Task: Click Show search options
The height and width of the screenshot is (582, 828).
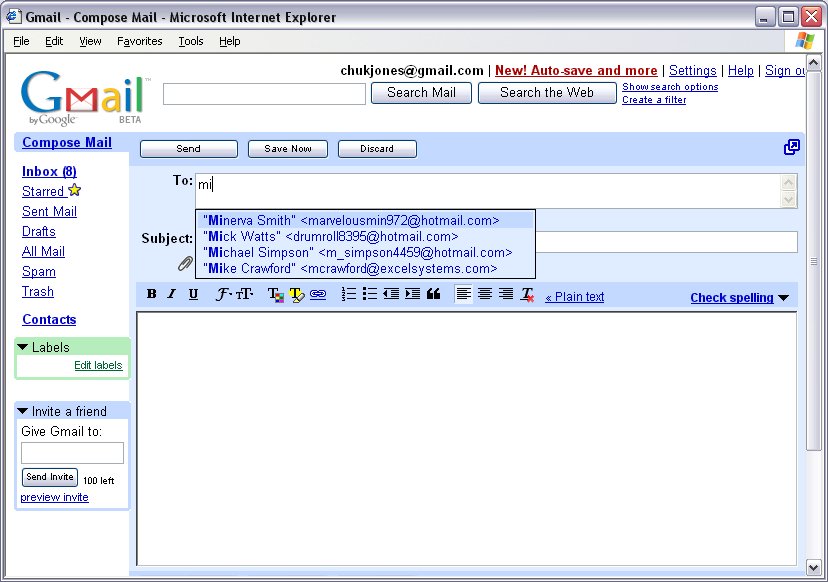Action: (x=670, y=87)
